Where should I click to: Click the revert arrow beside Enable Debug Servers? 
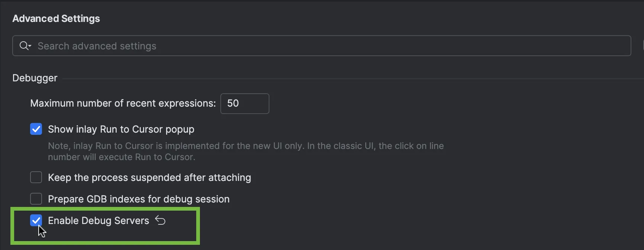coord(160,220)
